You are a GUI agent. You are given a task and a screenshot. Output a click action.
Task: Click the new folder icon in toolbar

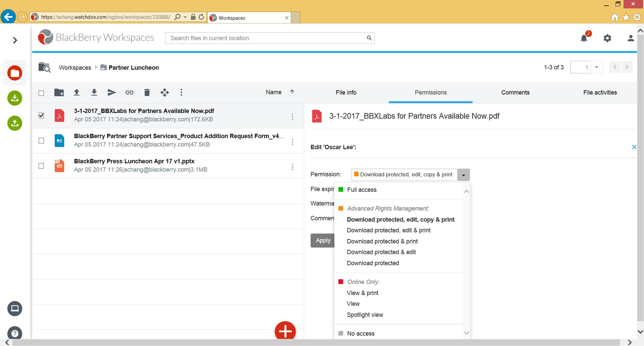tap(59, 93)
